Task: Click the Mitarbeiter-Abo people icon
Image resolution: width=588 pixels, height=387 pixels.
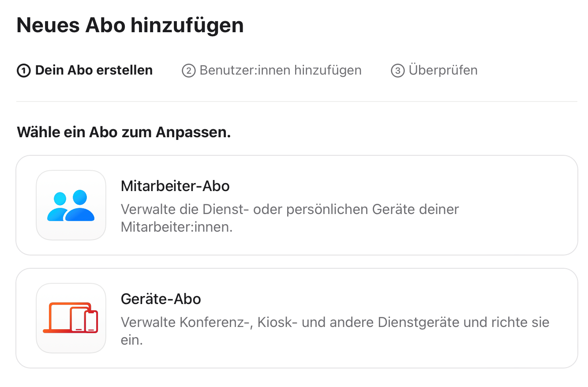Action: tap(71, 205)
